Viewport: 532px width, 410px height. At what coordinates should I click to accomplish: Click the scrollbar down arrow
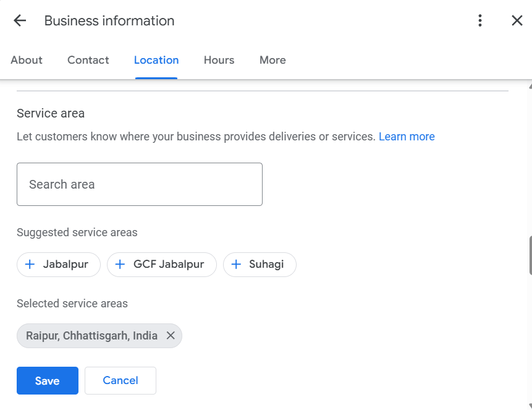coord(530,406)
